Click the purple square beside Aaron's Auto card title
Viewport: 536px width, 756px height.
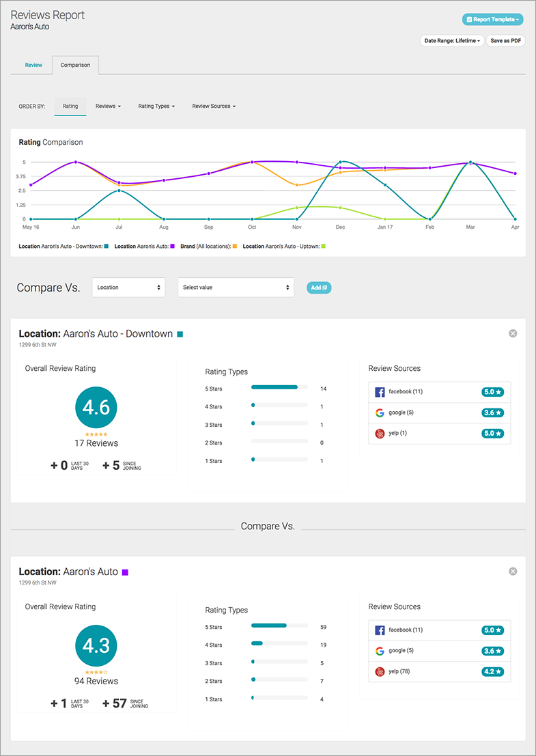[x=125, y=572]
